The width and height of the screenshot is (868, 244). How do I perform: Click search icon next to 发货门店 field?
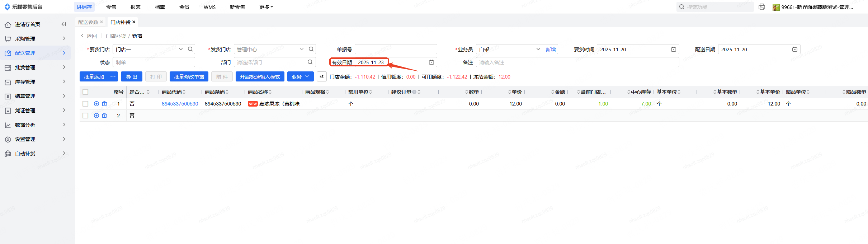point(311,49)
